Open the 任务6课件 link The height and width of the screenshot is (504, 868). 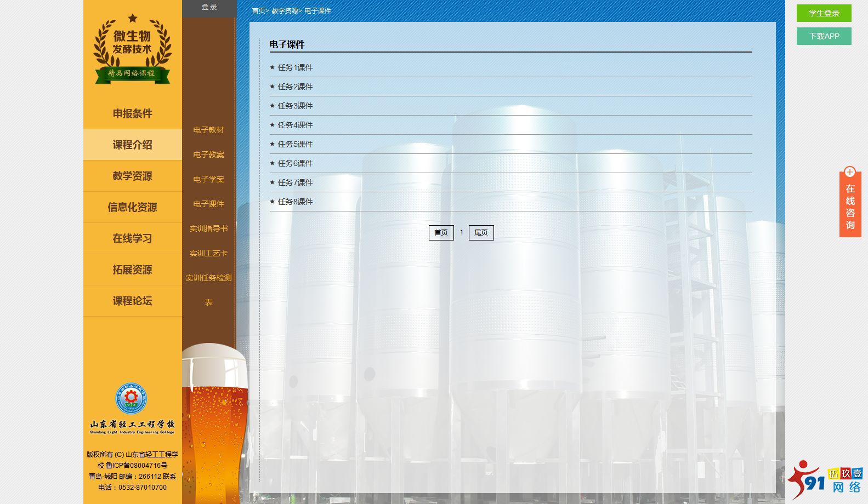pyautogui.click(x=295, y=163)
